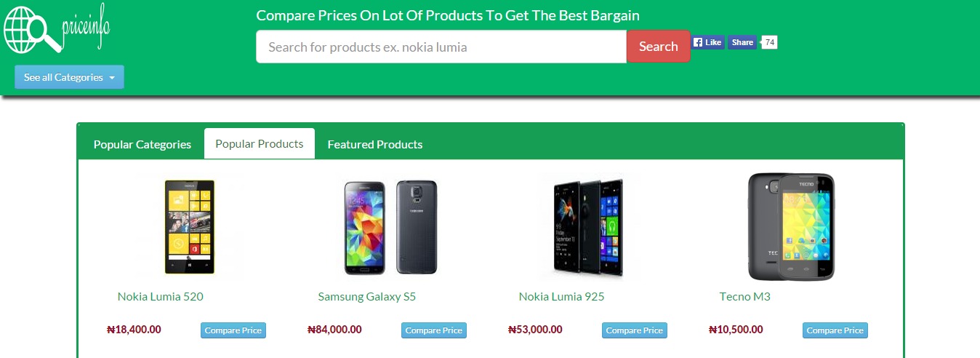The width and height of the screenshot is (980, 358).
Task: Click the Nokia Lumia 520 phone image
Action: (189, 227)
